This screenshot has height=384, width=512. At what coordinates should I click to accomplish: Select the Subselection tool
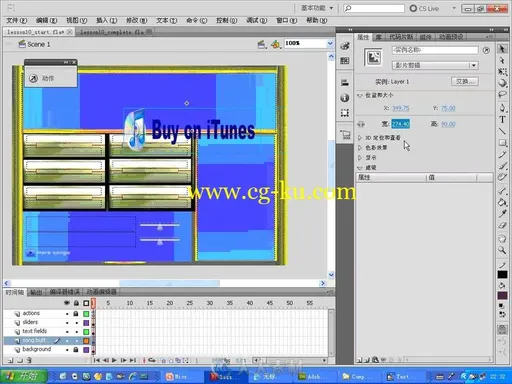(x=502, y=61)
